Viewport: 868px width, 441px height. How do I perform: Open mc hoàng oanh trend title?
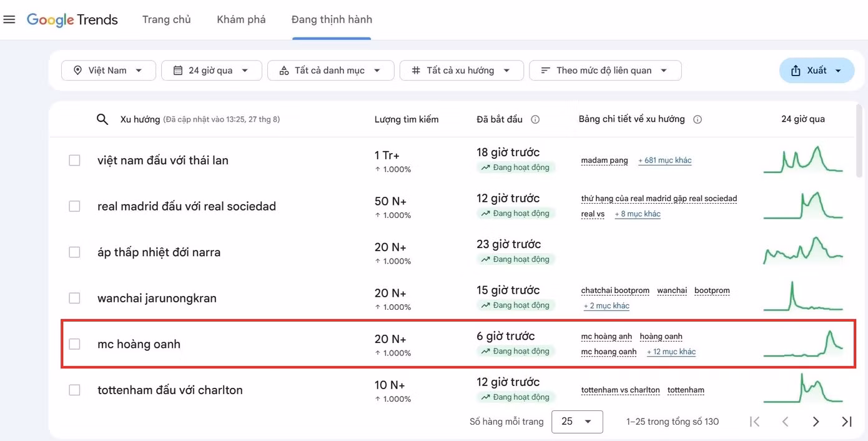(x=139, y=344)
